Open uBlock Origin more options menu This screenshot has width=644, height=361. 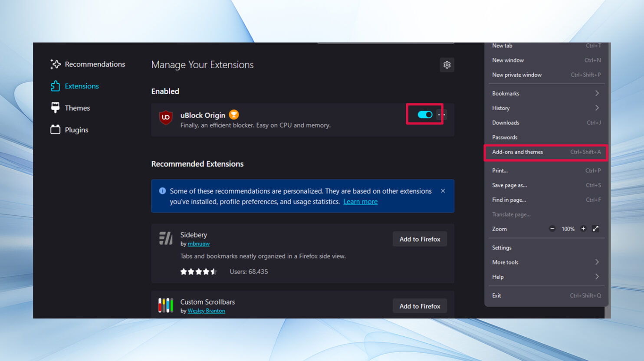point(442,115)
